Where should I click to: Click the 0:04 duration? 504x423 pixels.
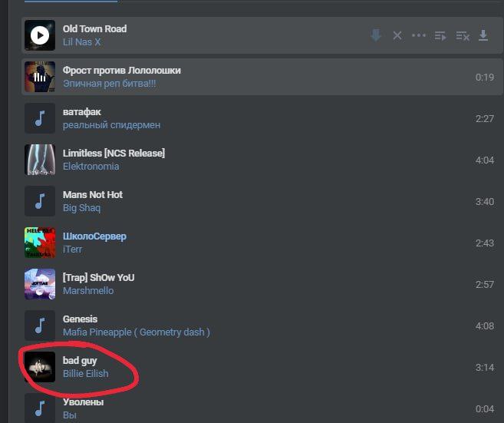pos(484,409)
